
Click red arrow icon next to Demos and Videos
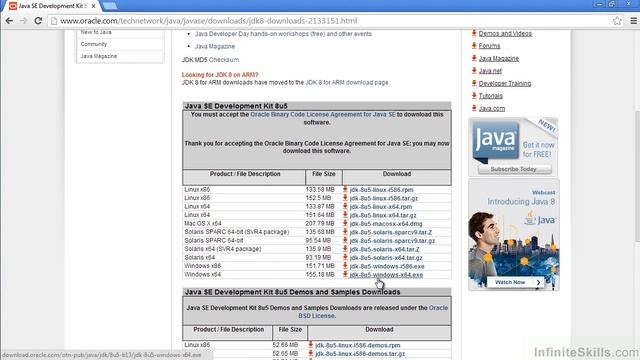tap(474, 33)
